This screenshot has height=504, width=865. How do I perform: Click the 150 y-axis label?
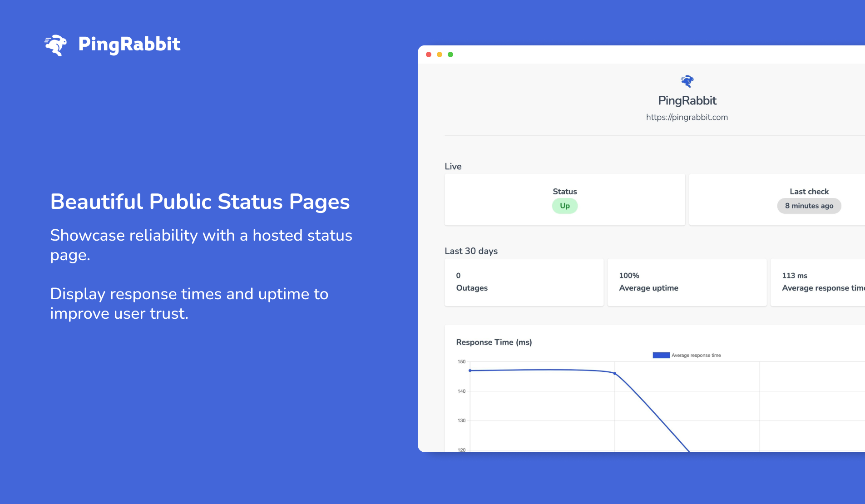pos(461,362)
